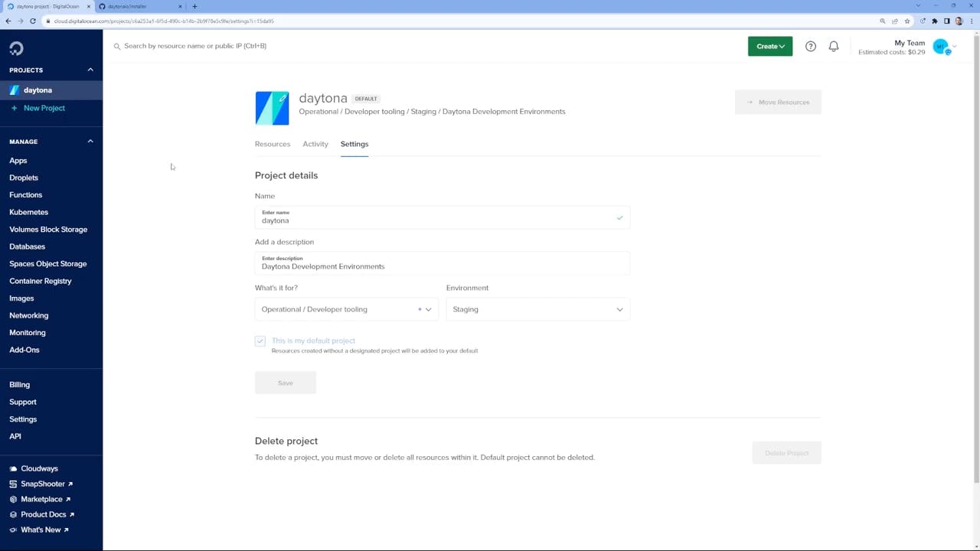Open Functions in the sidebar
The image size is (980, 551).
pos(26,195)
